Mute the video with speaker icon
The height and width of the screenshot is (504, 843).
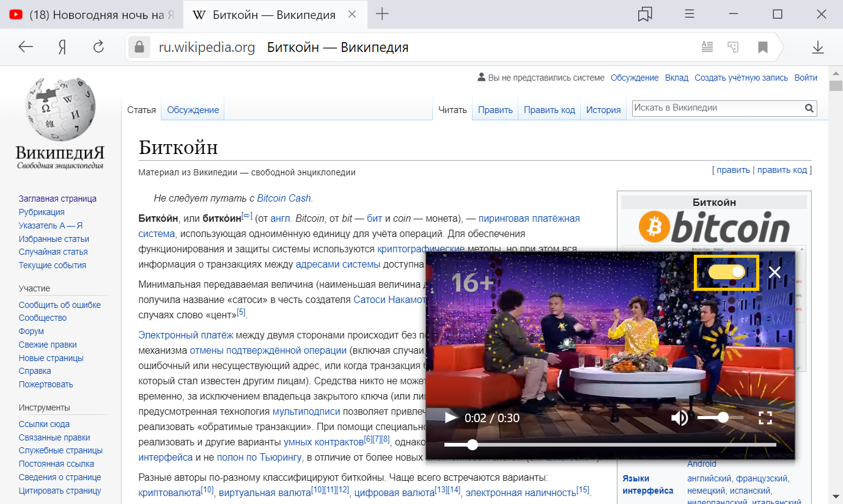click(679, 418)
